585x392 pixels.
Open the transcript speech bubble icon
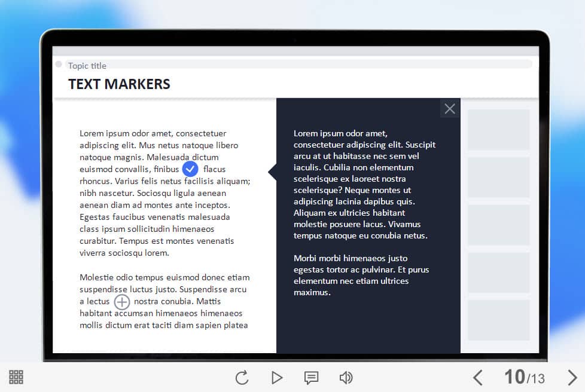point(311,378)
